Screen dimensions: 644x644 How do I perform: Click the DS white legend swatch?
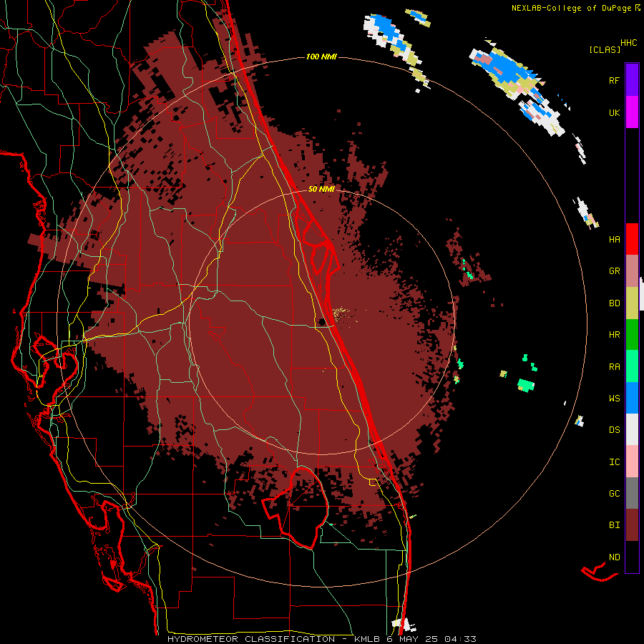pos(632,429)
